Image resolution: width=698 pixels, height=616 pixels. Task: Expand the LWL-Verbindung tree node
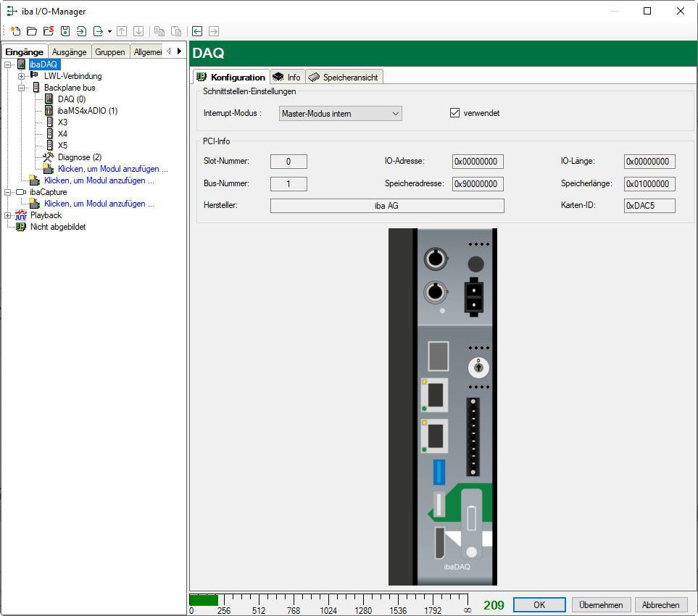click(21, 76)
